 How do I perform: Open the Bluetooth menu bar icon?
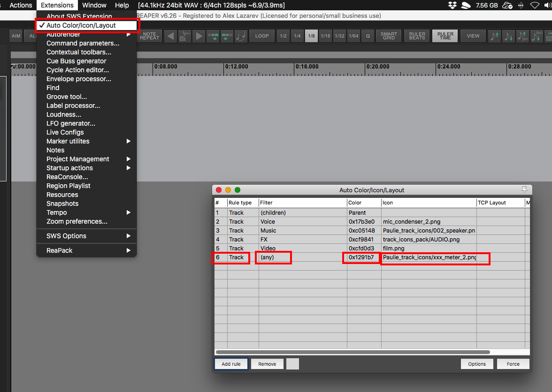[521, 5]
